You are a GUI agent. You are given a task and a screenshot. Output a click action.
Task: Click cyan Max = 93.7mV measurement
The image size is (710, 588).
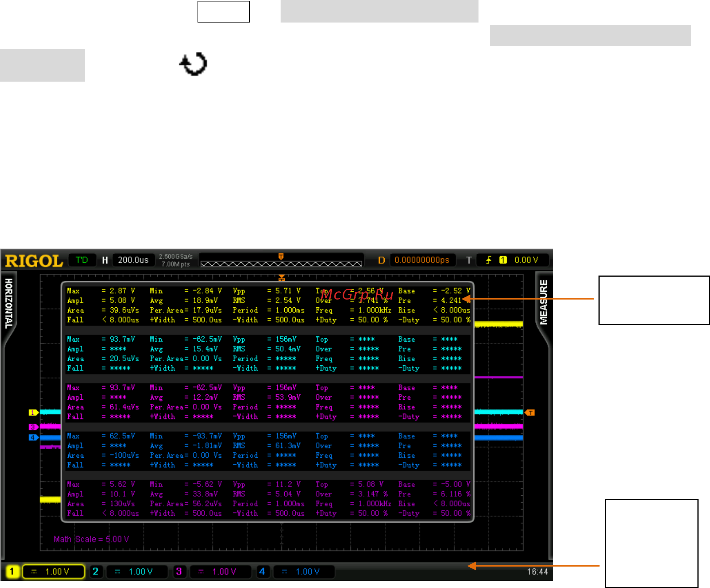click(101, 339)
